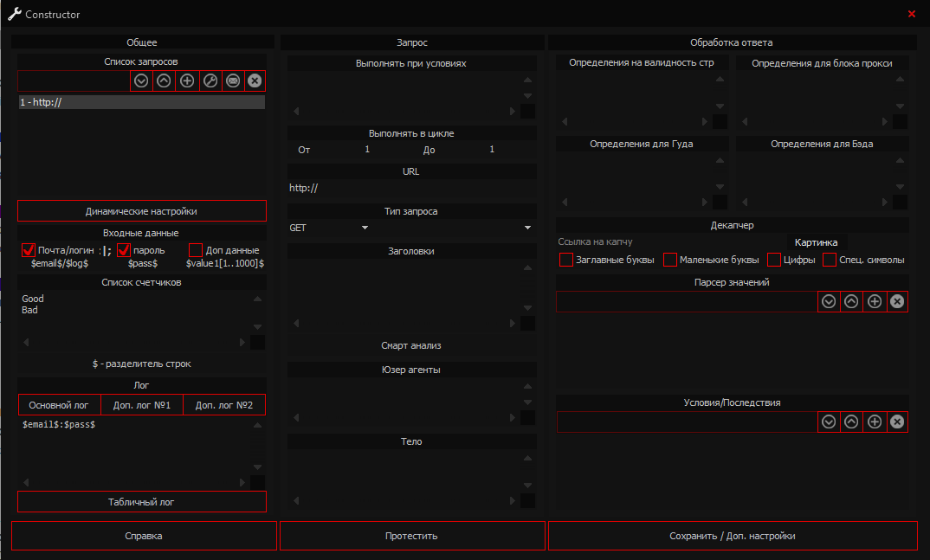Click the От loop start value field
Screen dimensions: 930x560
click(x=367, y=150)
